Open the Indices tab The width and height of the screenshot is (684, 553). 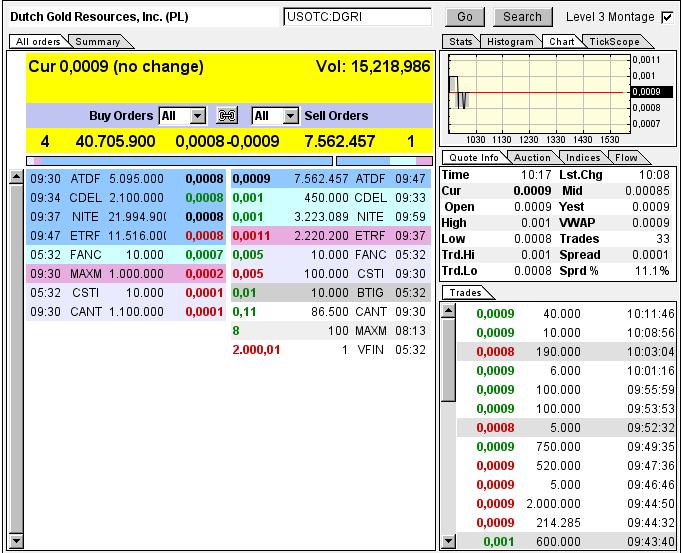pos(582,157)
